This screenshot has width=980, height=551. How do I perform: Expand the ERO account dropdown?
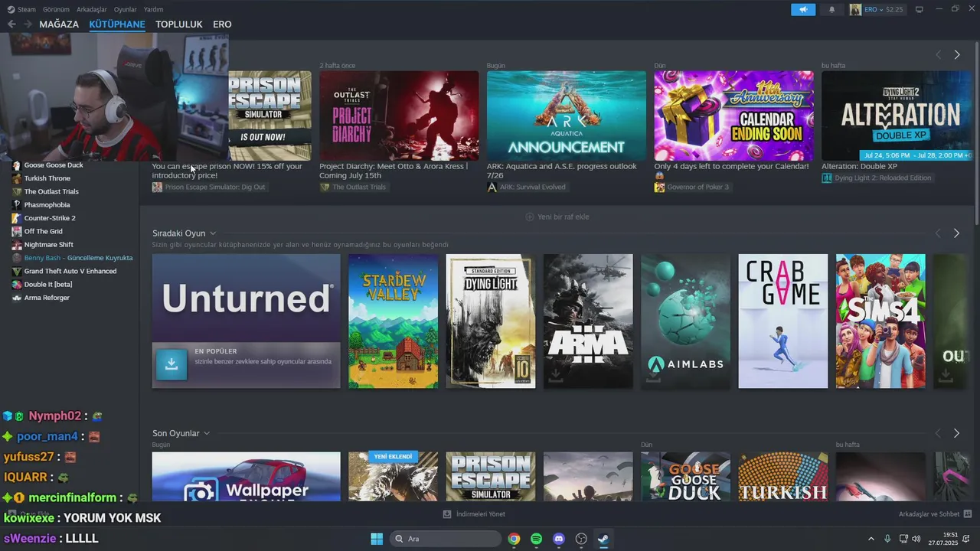click(880, 9)
